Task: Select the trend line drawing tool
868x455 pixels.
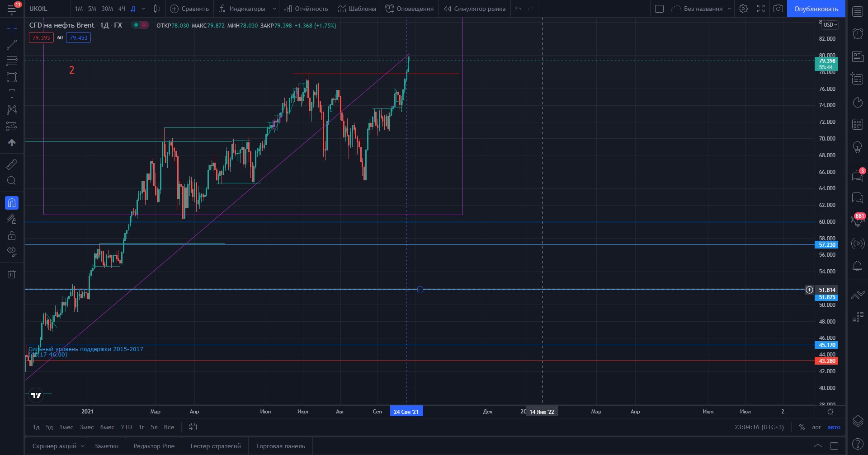Action: coord(12,45)
